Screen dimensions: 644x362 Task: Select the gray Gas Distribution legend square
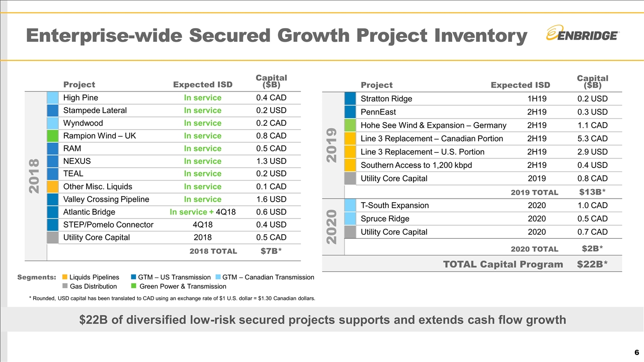click(64, 286)
